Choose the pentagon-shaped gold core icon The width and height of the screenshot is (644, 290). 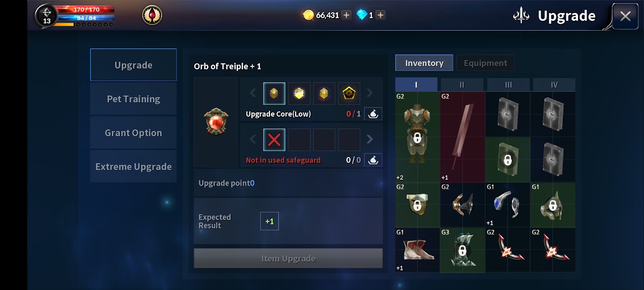[x=349, y=93]
